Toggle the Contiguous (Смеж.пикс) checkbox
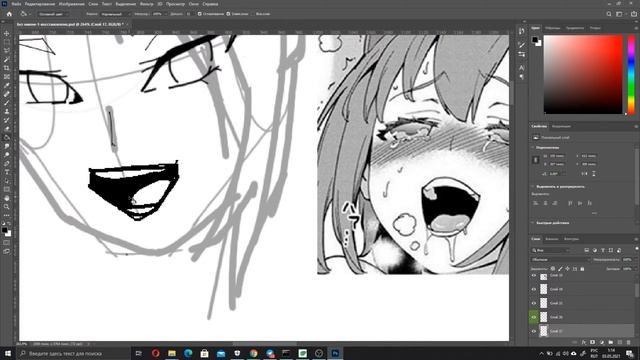This screenshot has height=360, width=640. [228, 13]
